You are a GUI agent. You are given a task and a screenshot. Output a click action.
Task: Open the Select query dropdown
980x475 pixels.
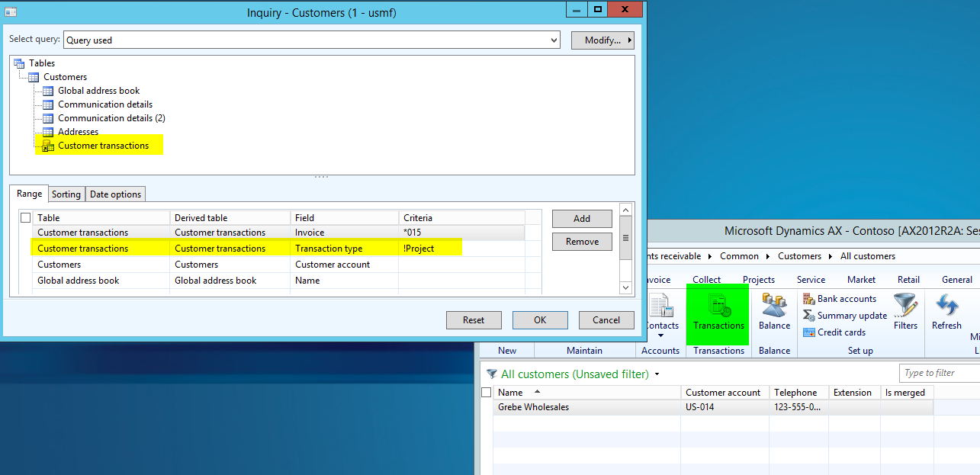click(554, 40)
